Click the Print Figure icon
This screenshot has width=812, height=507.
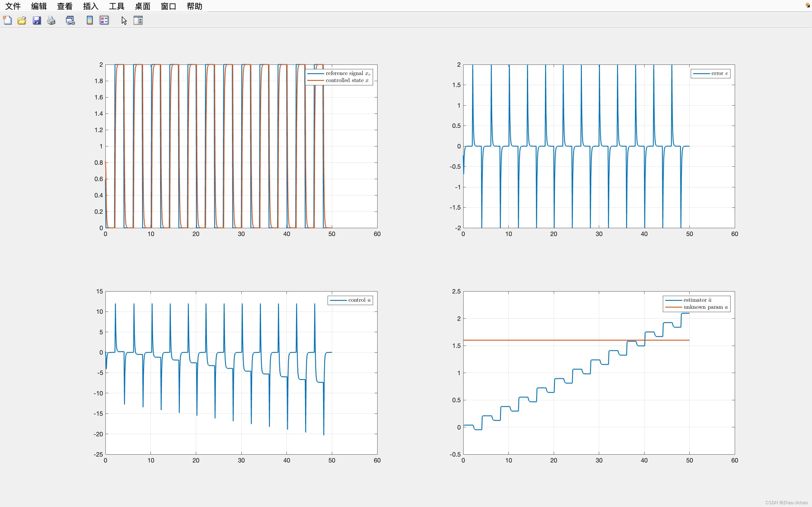coord(51,21)
